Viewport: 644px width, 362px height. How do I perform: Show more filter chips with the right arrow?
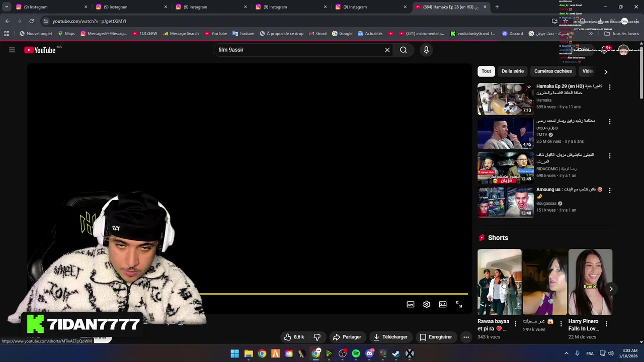(x=606, y=72)
